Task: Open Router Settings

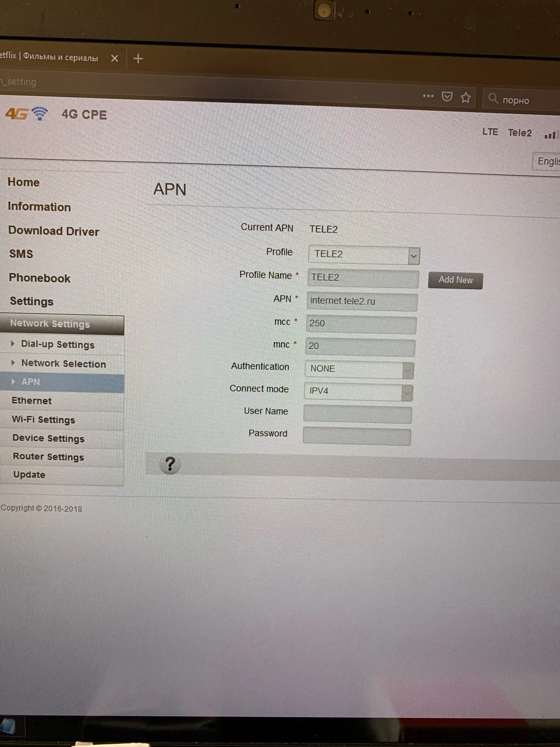Action: pyautogui.click(x=49, y=457)
